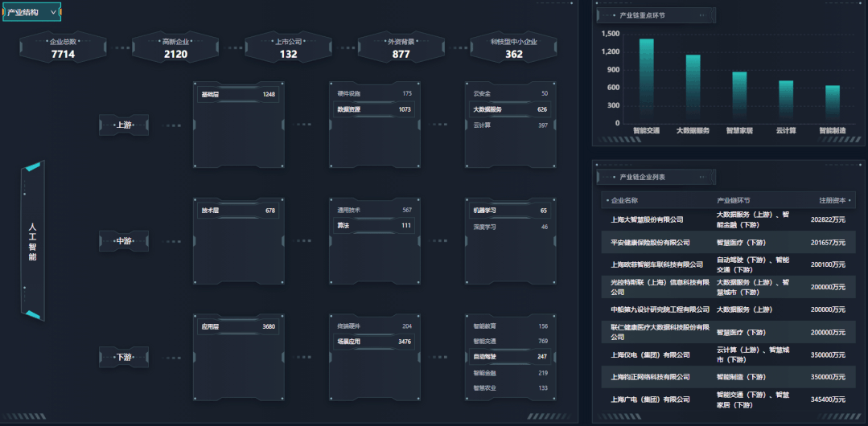868x426 pixels.
Task: Select the 基础层 1248 item
Action: pos(238,95)
